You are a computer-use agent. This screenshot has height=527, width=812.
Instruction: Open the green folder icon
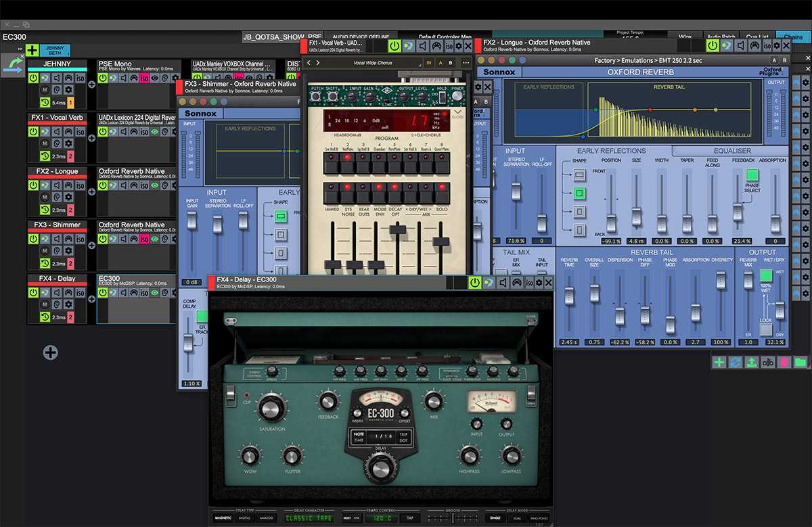point(800,363)
